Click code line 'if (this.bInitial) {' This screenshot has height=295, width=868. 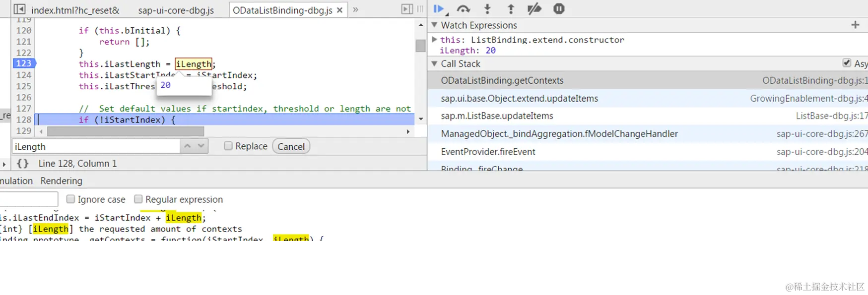[x=130, y=31]
